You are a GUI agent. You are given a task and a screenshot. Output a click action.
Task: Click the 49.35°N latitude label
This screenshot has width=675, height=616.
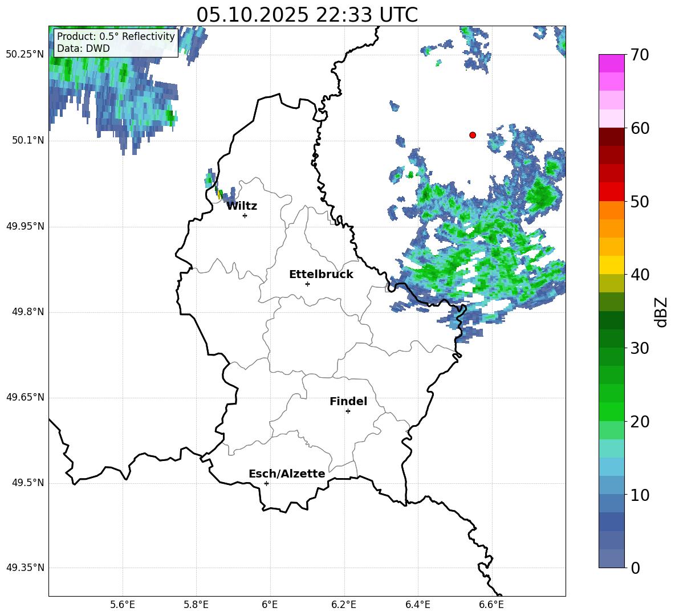tap(25, 568)
